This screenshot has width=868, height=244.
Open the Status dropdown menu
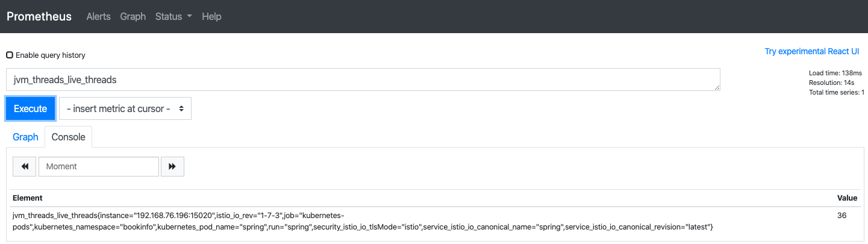click(173, 16)
